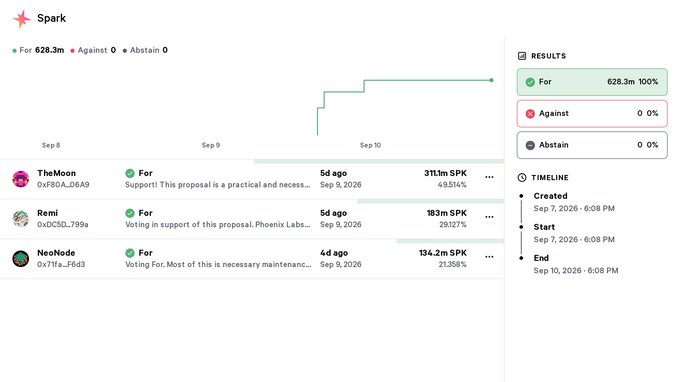Open more options for TheMoon vote
The height and width of the screenshot is (382, 680).
[489, 177]
